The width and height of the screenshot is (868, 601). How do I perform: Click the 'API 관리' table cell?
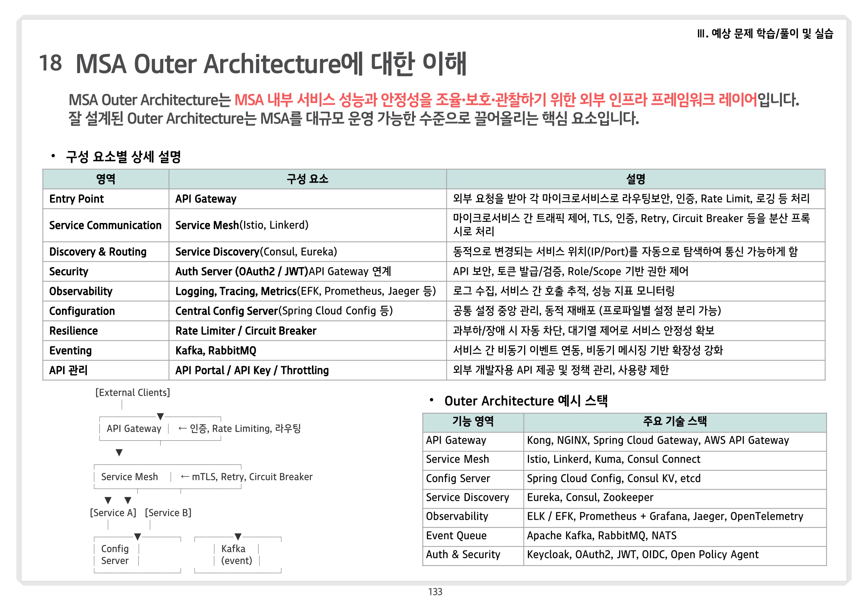pos(105,370)
